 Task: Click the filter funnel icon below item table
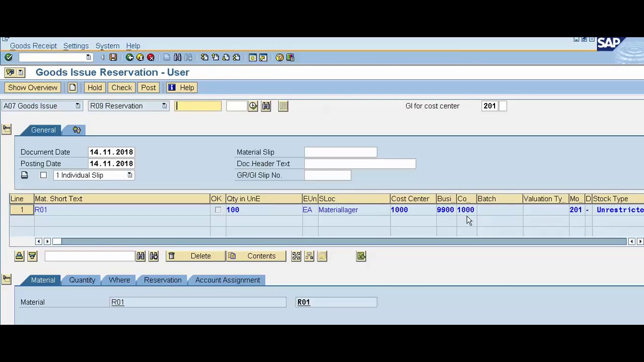pos(32,256)
